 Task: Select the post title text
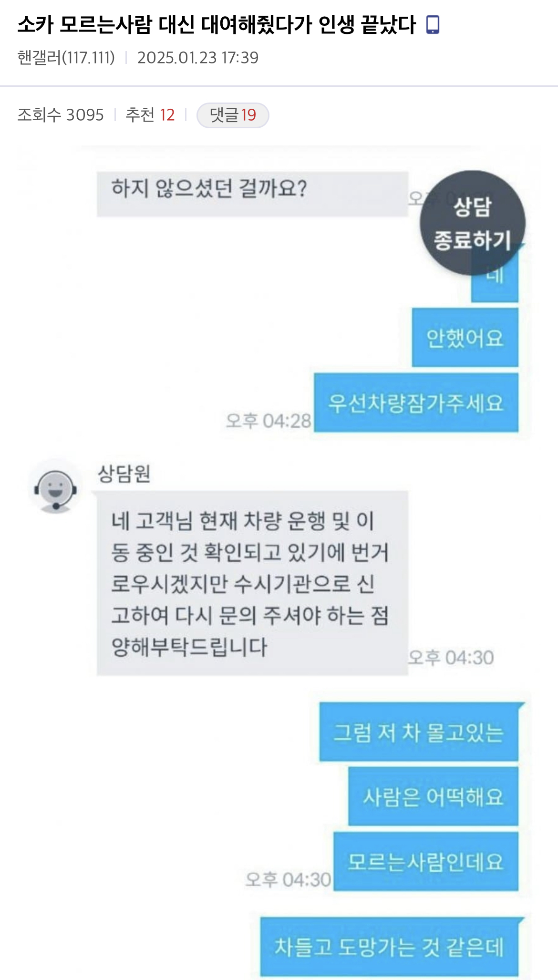click(x=217, y=25)
